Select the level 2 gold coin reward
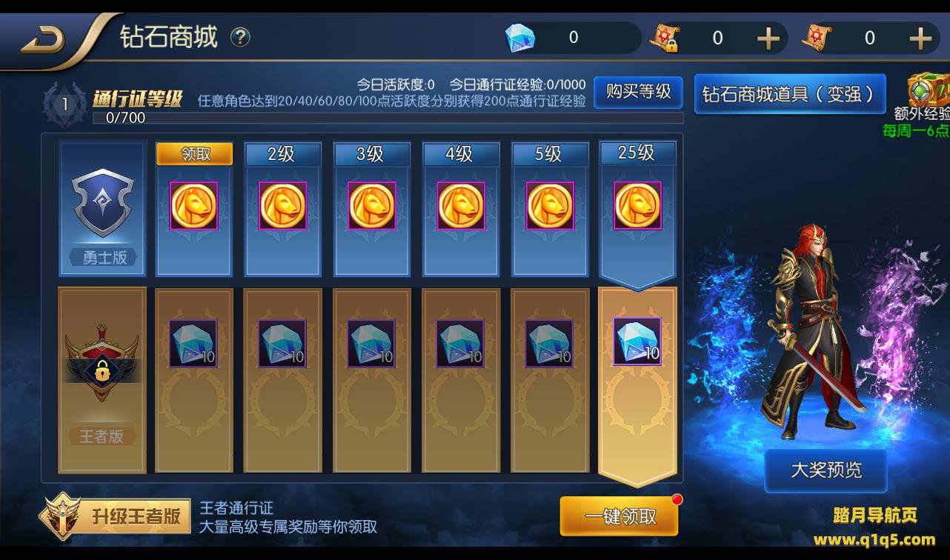The image size is (950, 560). (x=282, y=206)
